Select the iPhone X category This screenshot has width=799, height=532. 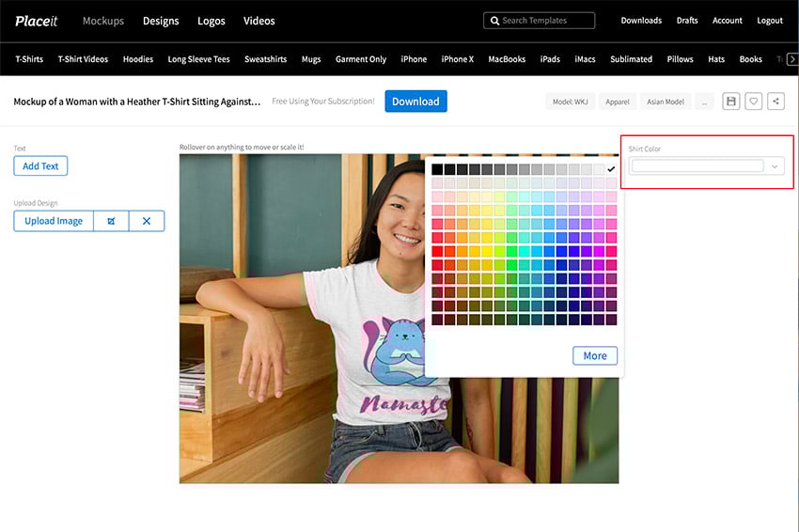(458, 59)
